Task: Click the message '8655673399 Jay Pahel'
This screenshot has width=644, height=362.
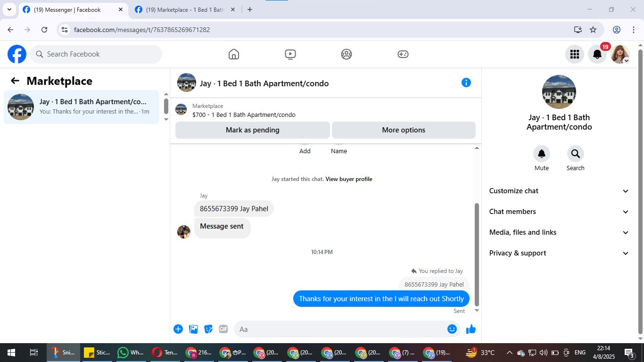Action: click(x=234, y=209)
